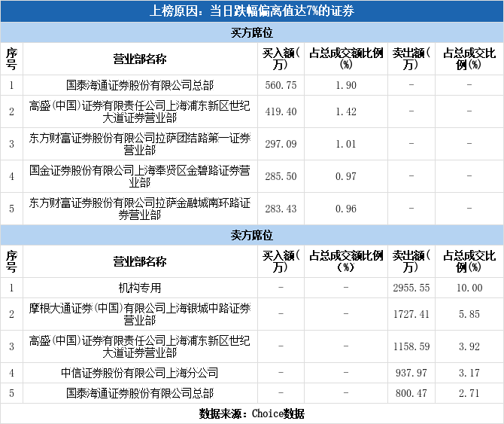Click sell amount 2955.55
Image resolution: width=504 pixels, height=424 pixels.
(x=411, y=288)
